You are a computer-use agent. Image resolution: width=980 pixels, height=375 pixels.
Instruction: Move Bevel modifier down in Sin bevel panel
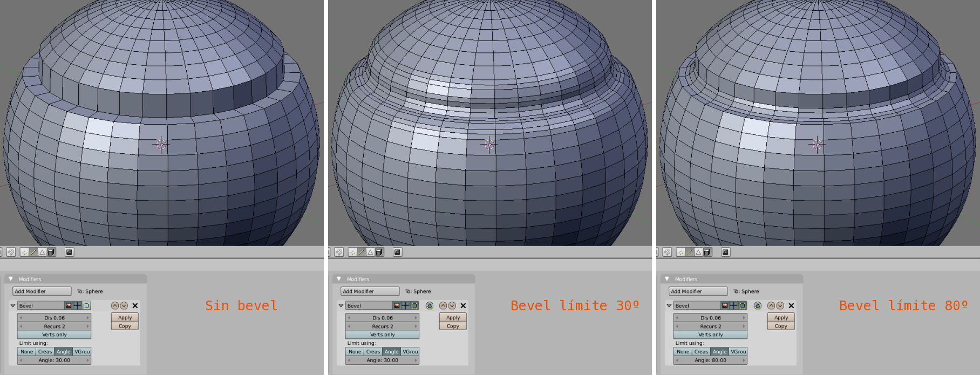coord(124,305)
